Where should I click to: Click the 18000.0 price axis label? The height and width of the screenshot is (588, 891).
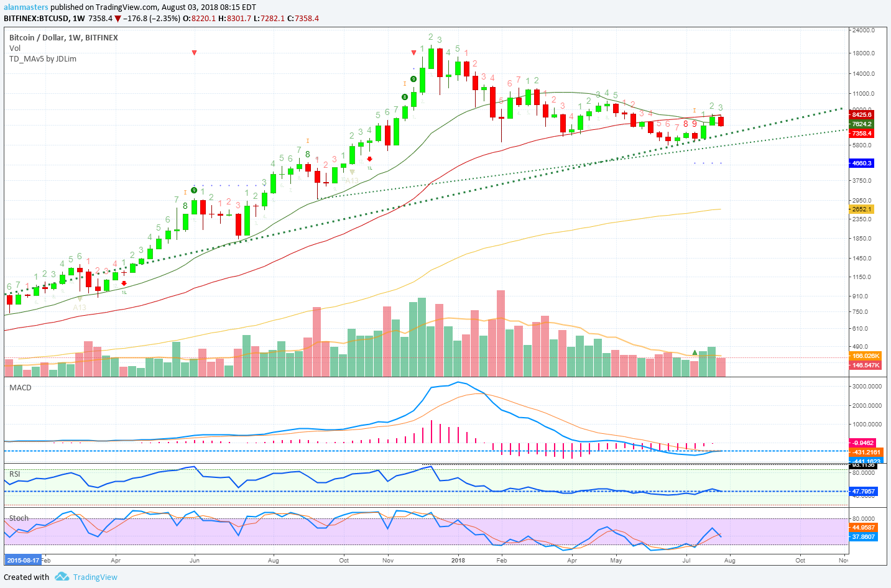pyautogui.click(x=864, y=53)
